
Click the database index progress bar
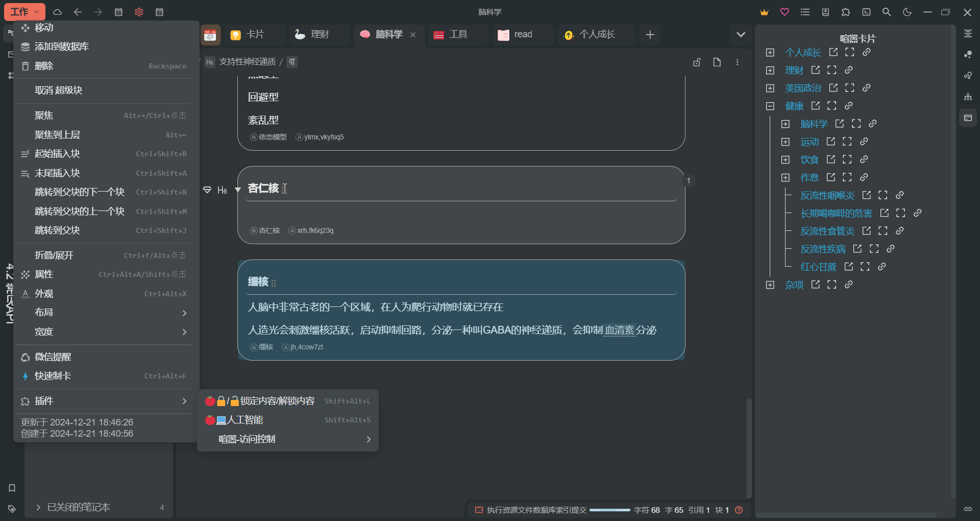click(x=610, y=510)
